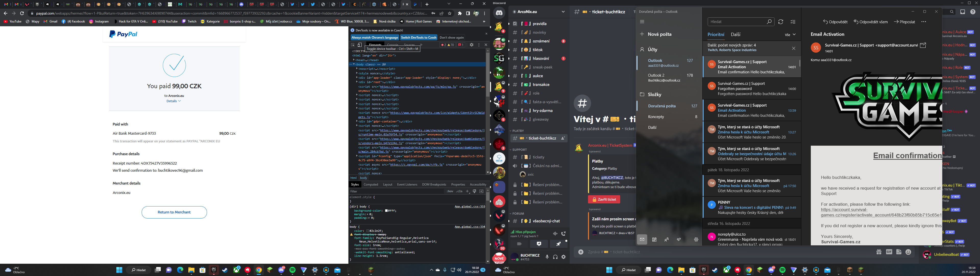Collapse the SUPPORT channel category
The height and width of the screenshot is (276, 980).
(x=519, y=150)
